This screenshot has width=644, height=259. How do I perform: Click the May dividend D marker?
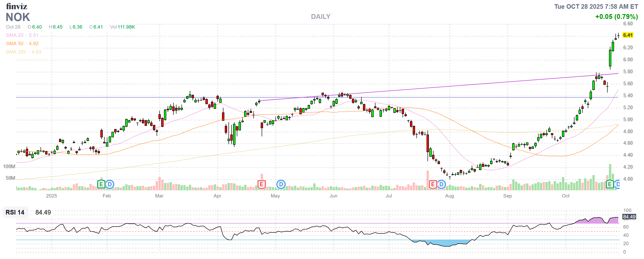(x=281, y=185)
